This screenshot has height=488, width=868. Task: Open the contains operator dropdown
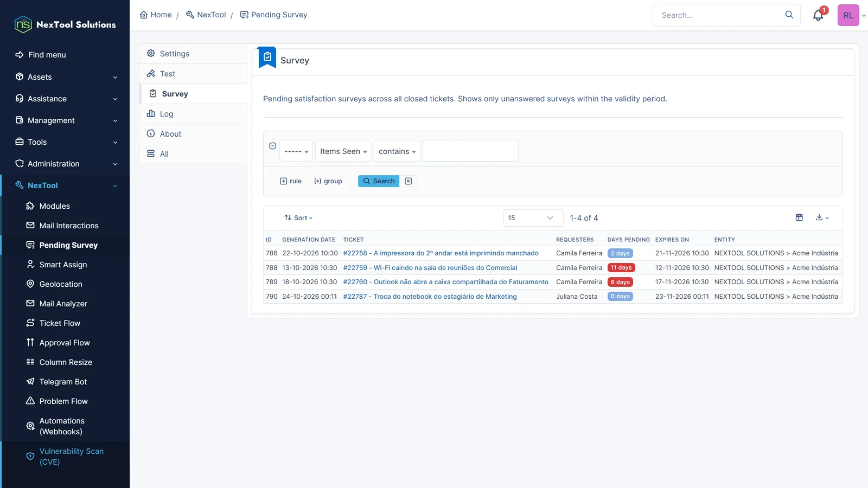[x=397, y=151]
